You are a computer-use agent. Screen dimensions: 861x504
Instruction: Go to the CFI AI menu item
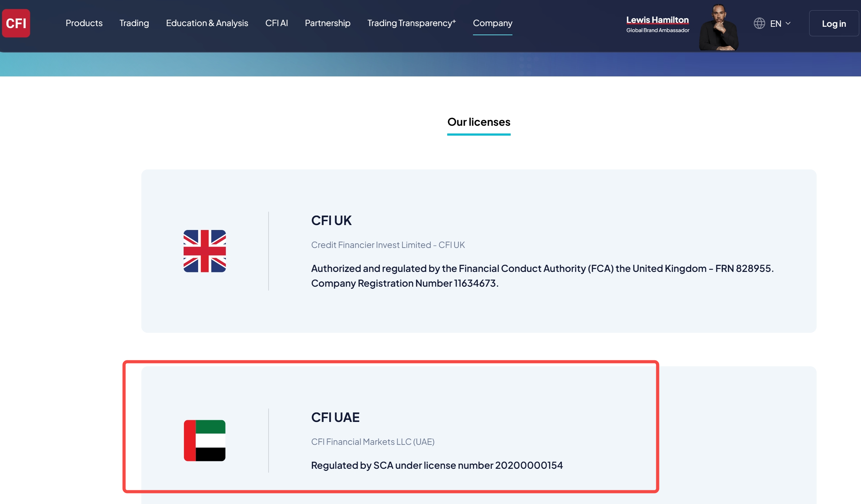tap(277, 23)
